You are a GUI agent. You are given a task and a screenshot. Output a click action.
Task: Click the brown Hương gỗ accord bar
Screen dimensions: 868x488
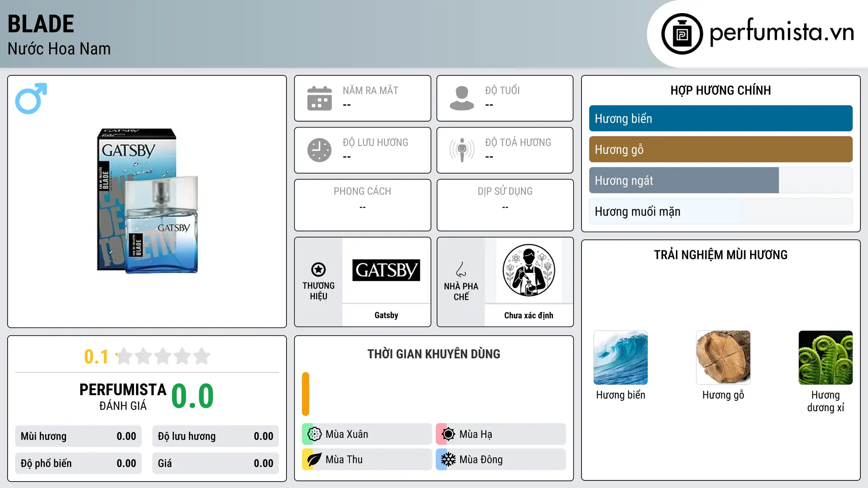point(721,150)
